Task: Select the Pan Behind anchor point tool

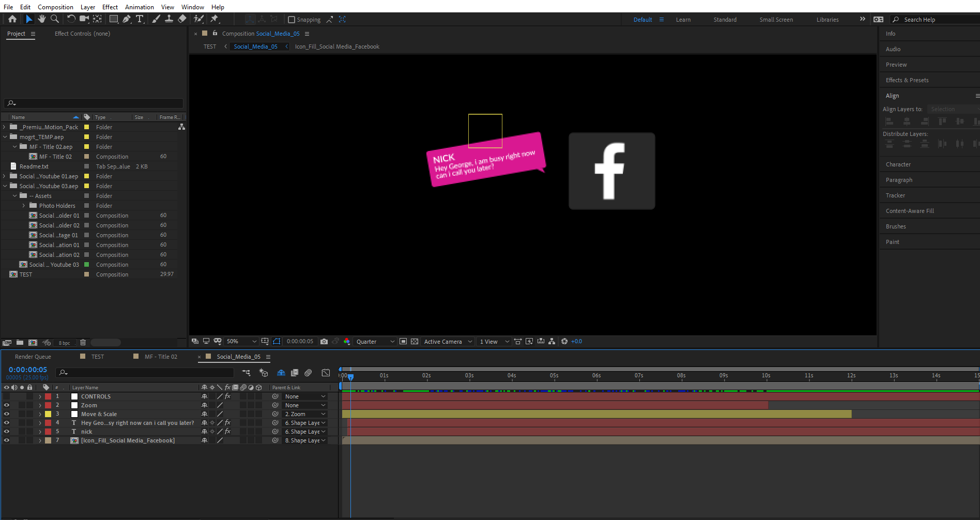Action: (x=97, y=19)
